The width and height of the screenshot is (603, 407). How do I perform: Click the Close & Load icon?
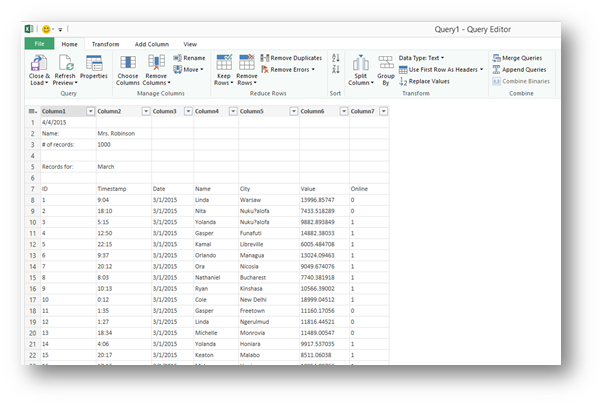(39, 63)
